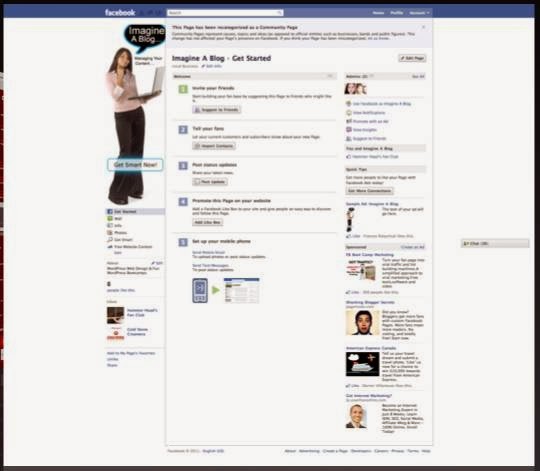Click the View Insights icon
This screenshot has width=540, height=471.
tap(349, 130)
